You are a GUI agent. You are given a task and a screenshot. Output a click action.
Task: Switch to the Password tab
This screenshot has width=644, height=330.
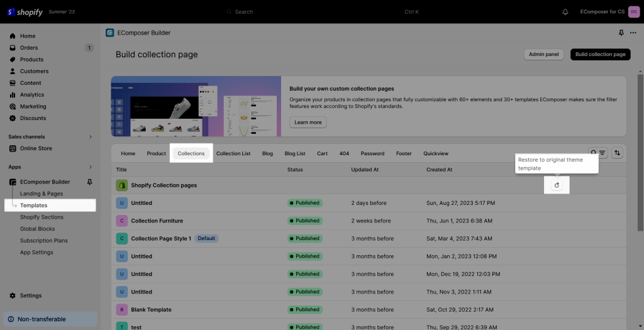point(372,153)
